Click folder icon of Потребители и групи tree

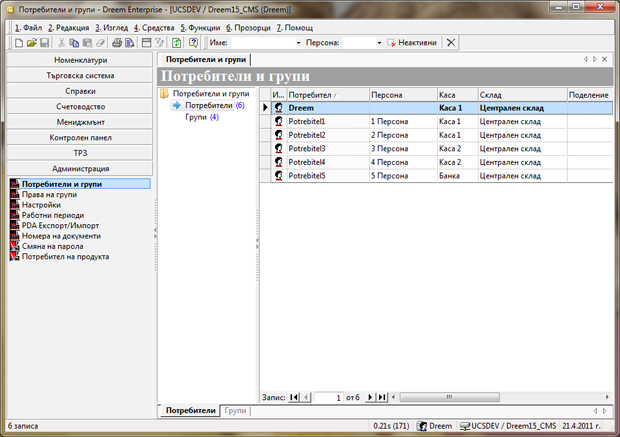[x=165, y=94]
